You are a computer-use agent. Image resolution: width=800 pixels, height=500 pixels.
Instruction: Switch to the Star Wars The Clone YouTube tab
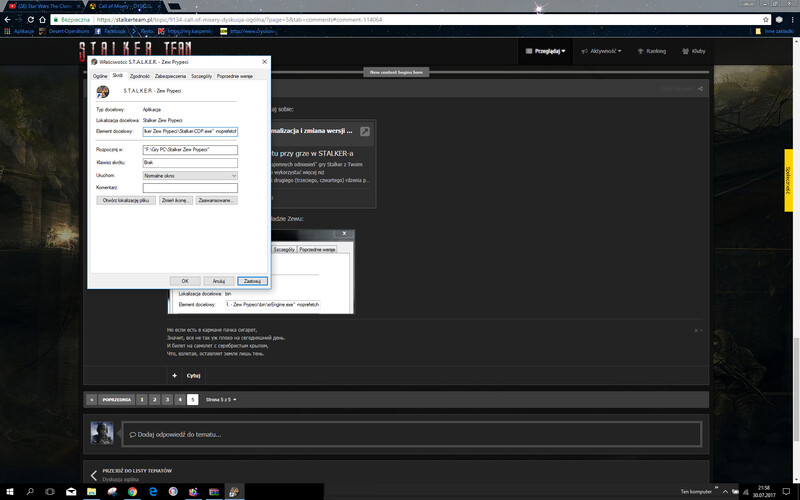(x=44, y=6)
